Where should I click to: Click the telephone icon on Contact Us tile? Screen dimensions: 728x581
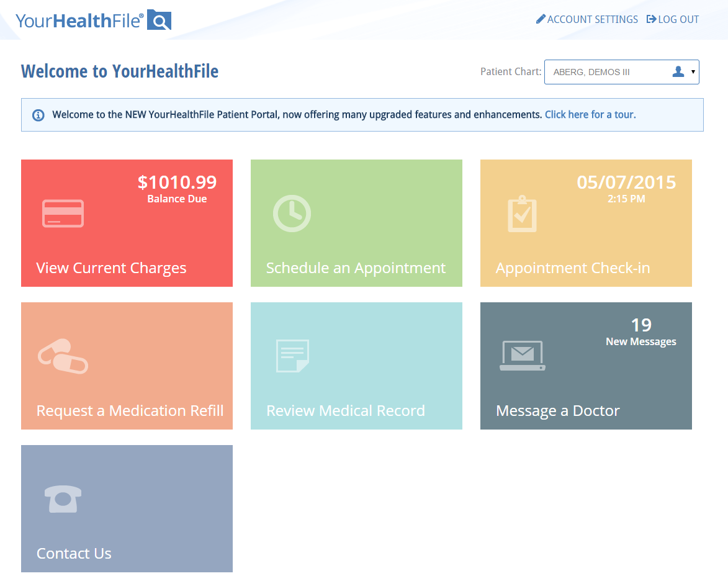63,499
